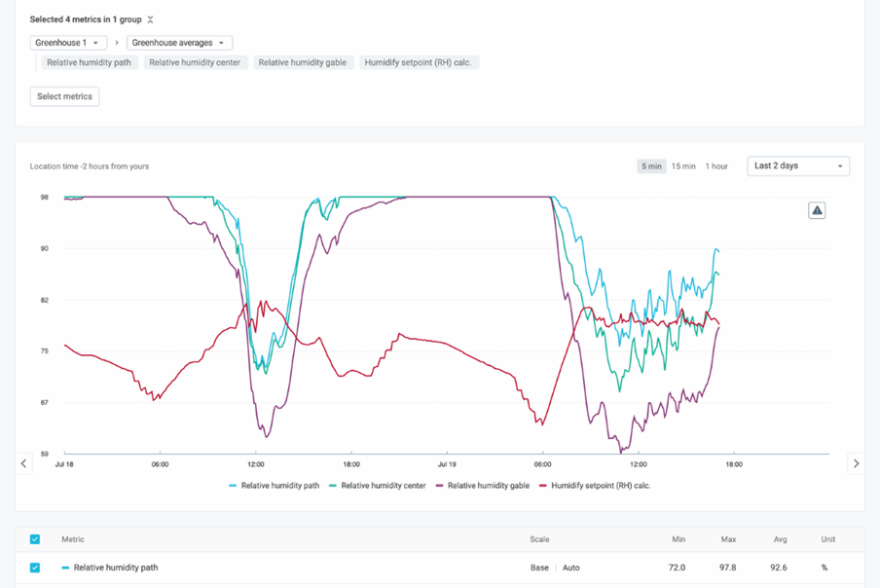
Task: Select the 1 hour interval
Action: [716, 166]
